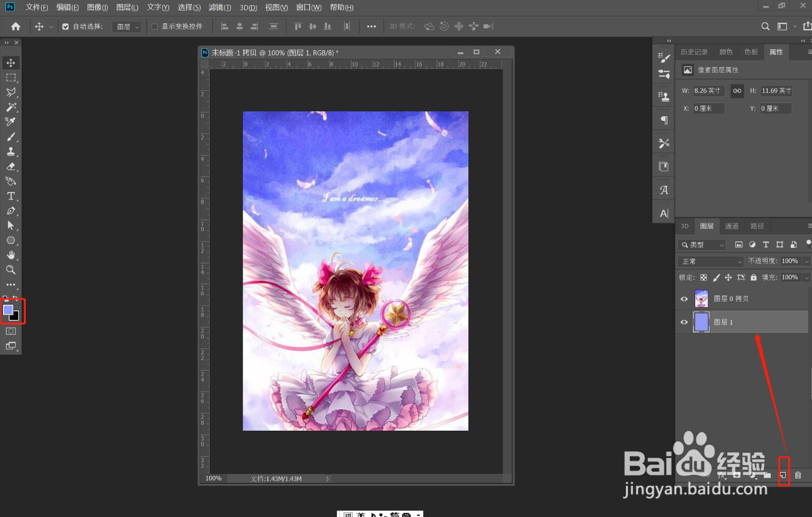
Task: Select the Clone Stamp tool
Action: point(11,151)
